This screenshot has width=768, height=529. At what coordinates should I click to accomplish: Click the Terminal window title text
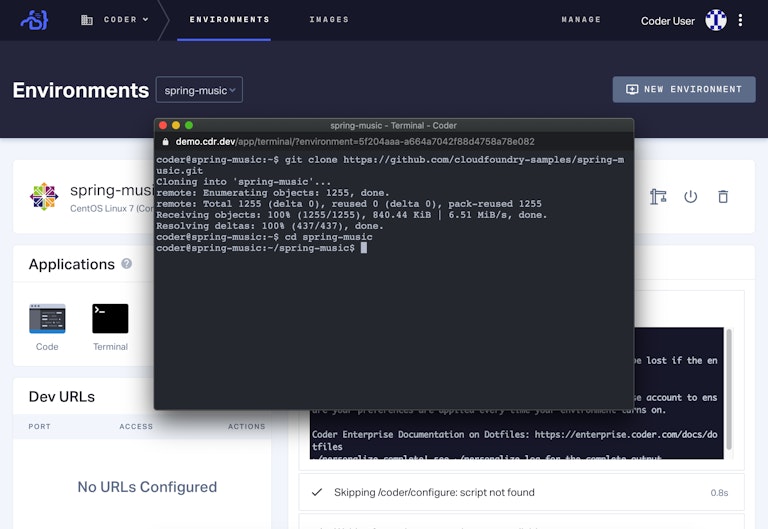pyautogui.click(x=393, y=125)
